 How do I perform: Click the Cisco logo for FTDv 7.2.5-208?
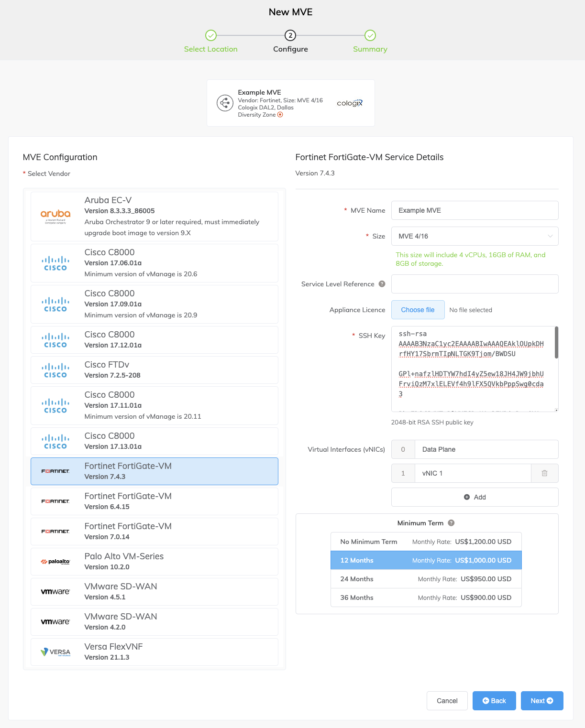click(x=55, y=370)
